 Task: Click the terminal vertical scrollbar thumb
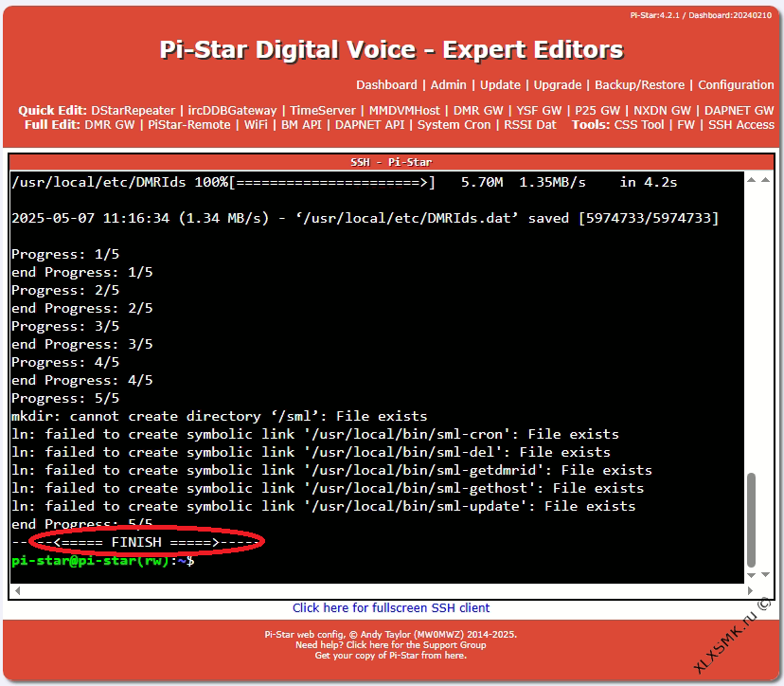[751, 520]
